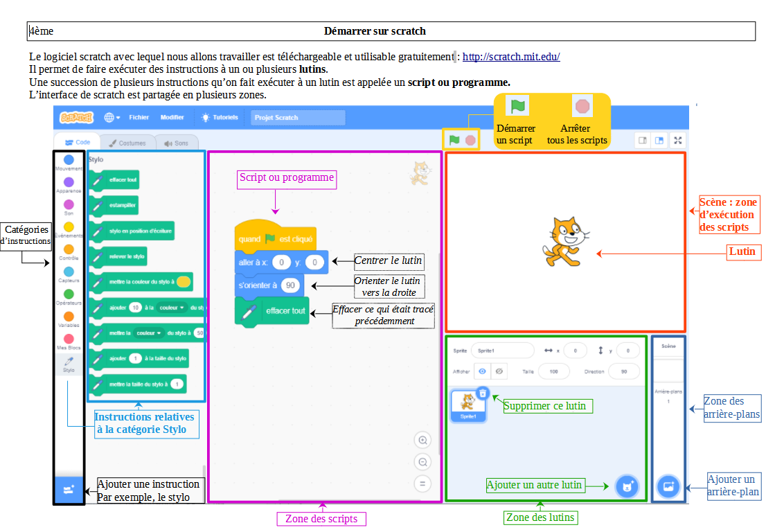
Task: Hide sprite using crossed-eye toggle
Action: pyautogui.click(x=500, y=371)
